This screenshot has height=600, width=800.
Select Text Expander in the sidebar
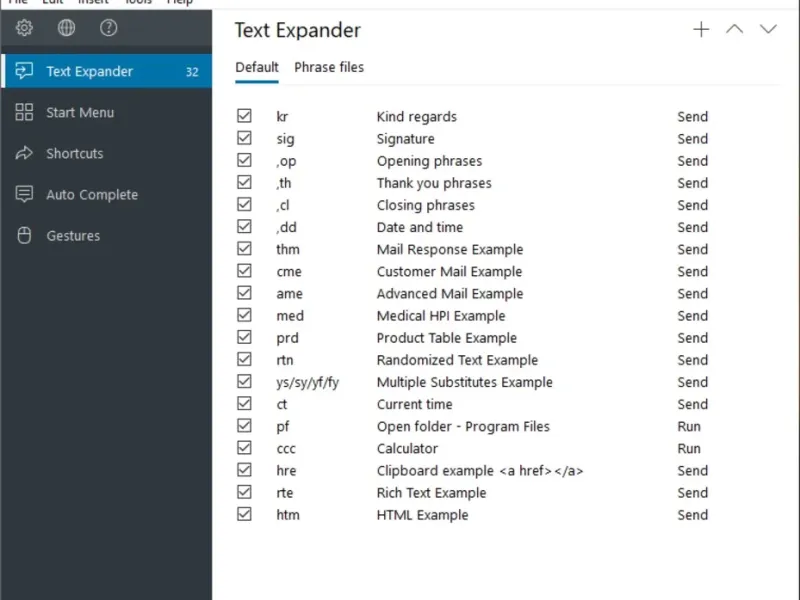click(89, 72)
